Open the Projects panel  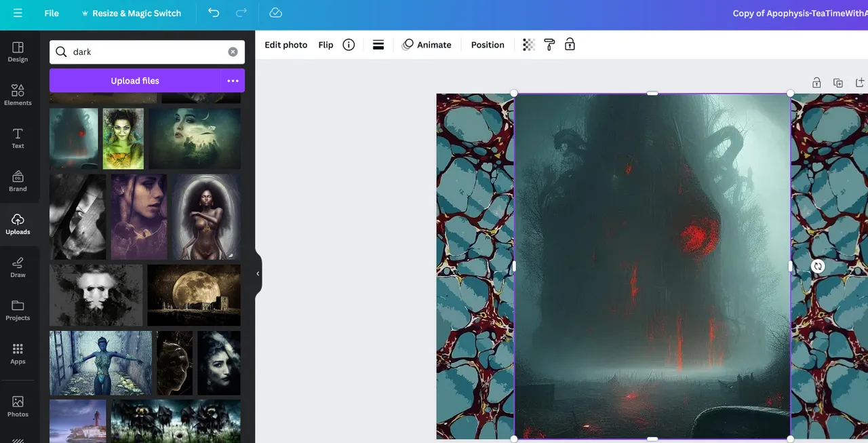tap(18, 310)
